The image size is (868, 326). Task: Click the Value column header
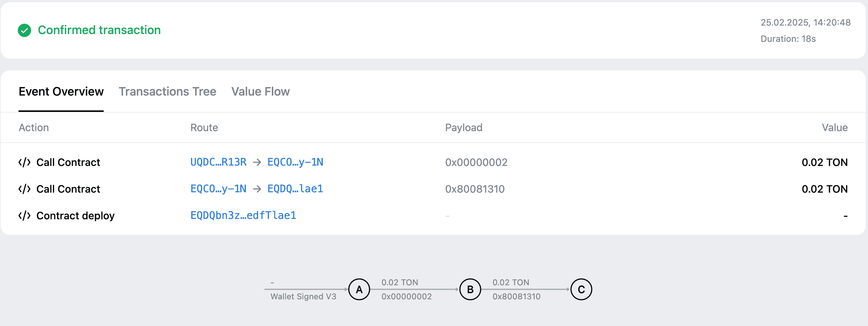click(835, 127)
